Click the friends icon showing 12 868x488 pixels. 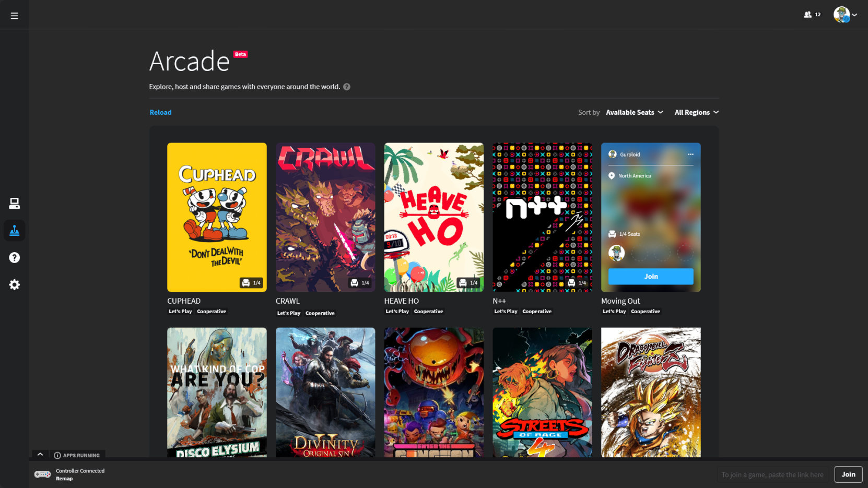812,15
